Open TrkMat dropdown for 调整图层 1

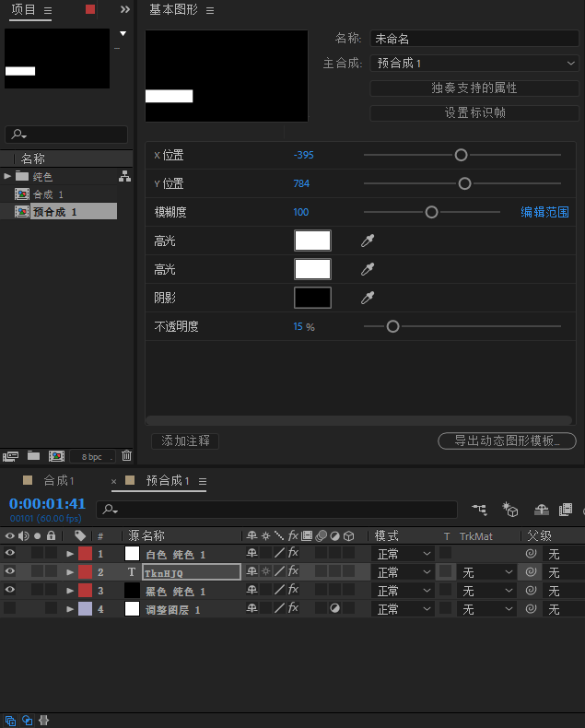coord(486,609)
